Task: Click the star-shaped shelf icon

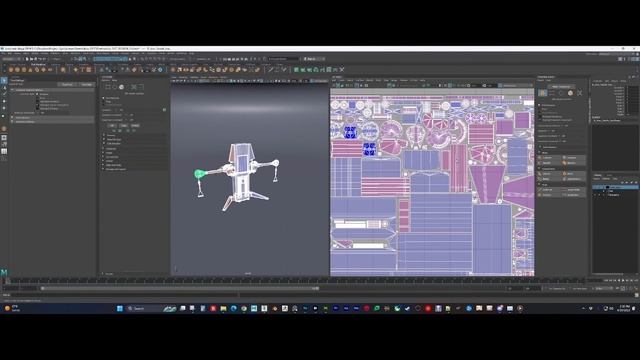Action: [76, 70]
